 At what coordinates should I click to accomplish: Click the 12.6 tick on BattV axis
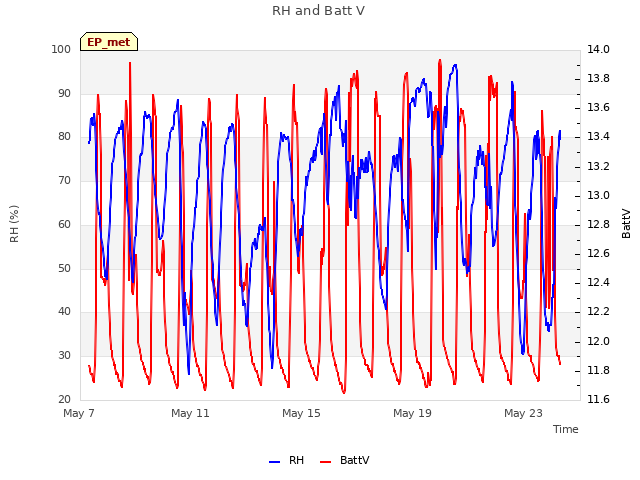[x=598, y=253]
